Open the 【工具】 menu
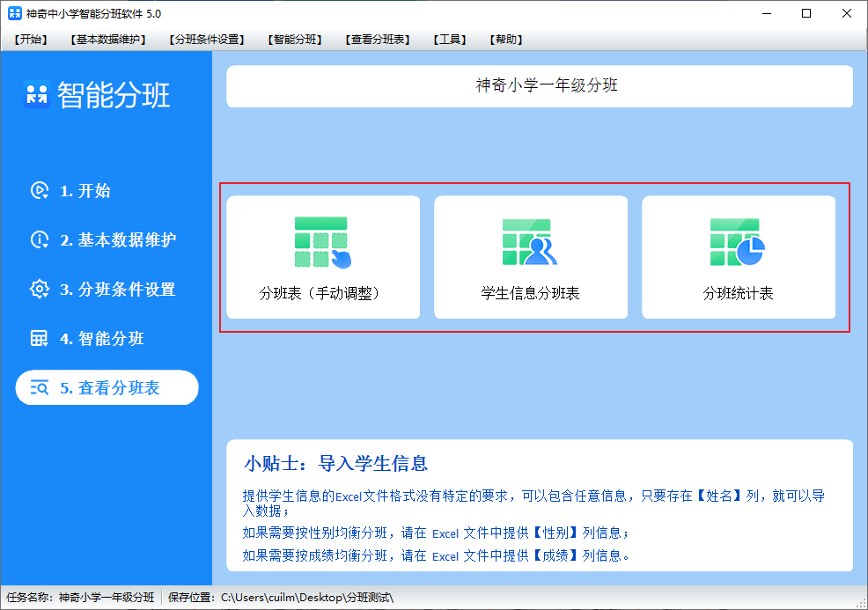Viewport: 868px width, 610px height. 450,40
